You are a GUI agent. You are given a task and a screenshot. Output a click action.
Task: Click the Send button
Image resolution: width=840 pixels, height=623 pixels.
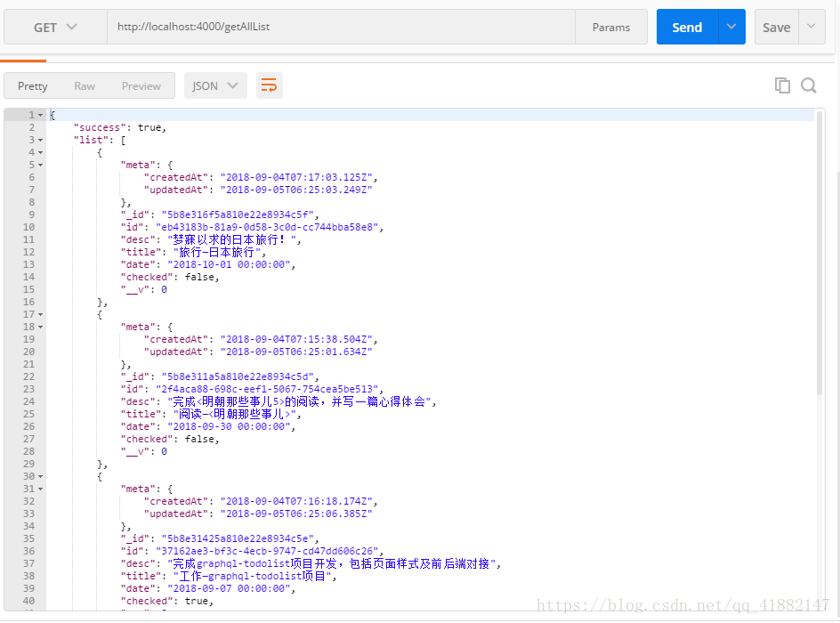click(687, 27)
